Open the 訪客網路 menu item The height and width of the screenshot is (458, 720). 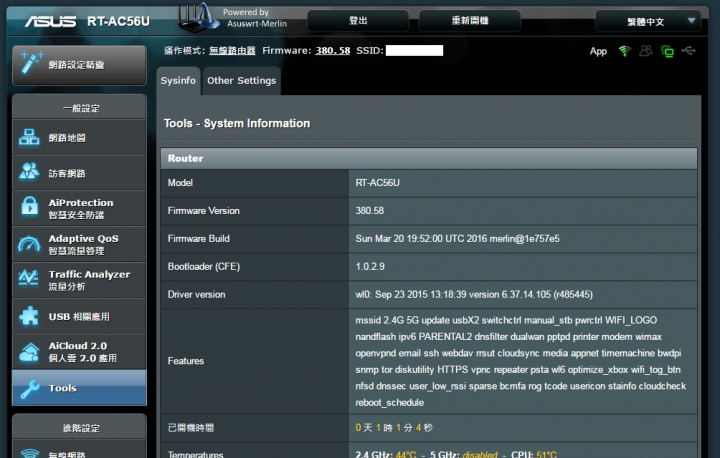[79, 173]
